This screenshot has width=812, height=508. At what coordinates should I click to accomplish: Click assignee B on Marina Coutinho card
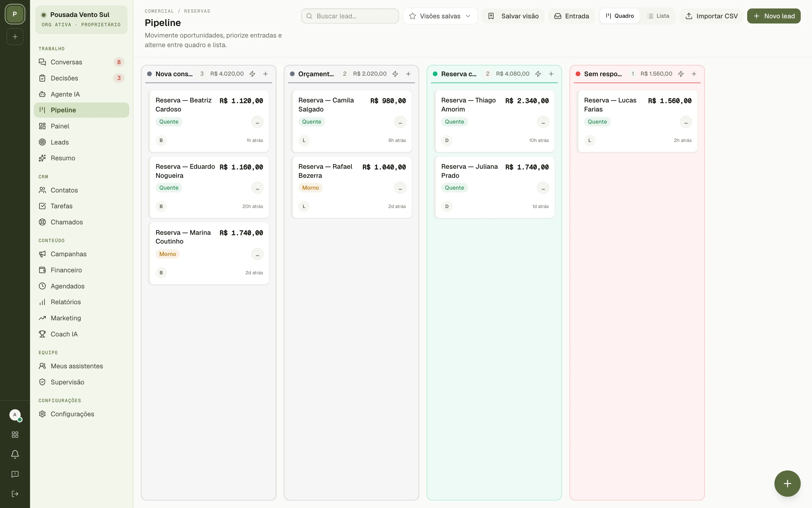pyautogui.click(x=161, y=273)
